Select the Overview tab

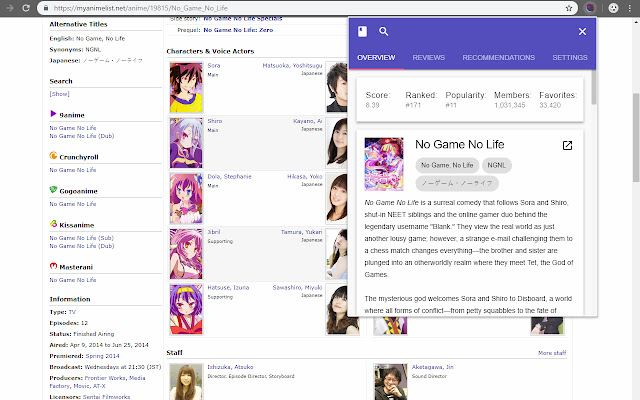coord(375,58)
